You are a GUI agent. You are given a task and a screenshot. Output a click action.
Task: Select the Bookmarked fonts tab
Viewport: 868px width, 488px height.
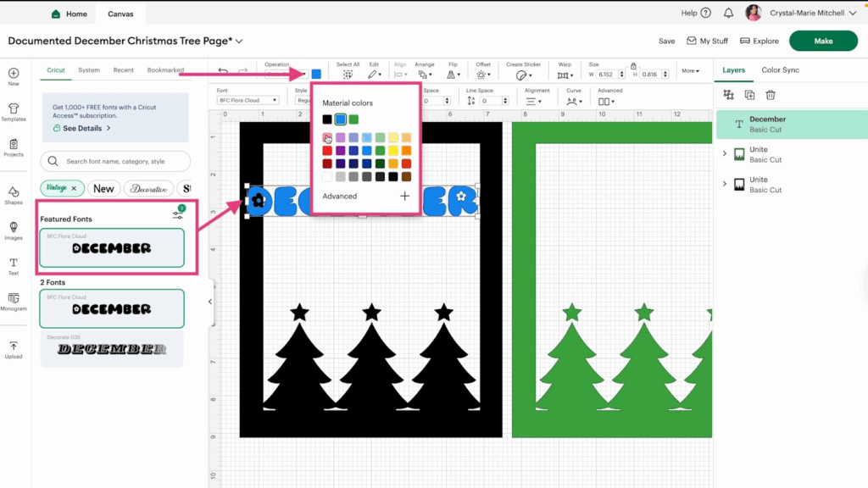165,70
